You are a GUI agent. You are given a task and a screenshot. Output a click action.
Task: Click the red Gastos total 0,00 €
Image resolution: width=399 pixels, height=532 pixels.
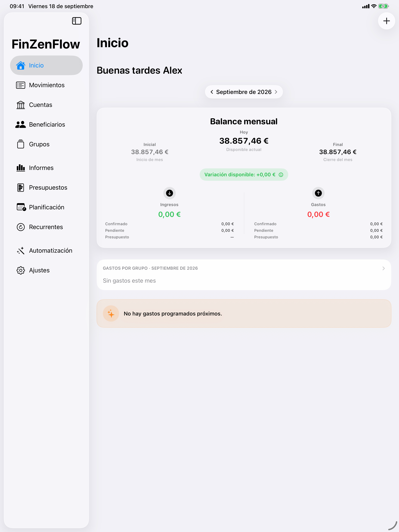click(318, 214)
